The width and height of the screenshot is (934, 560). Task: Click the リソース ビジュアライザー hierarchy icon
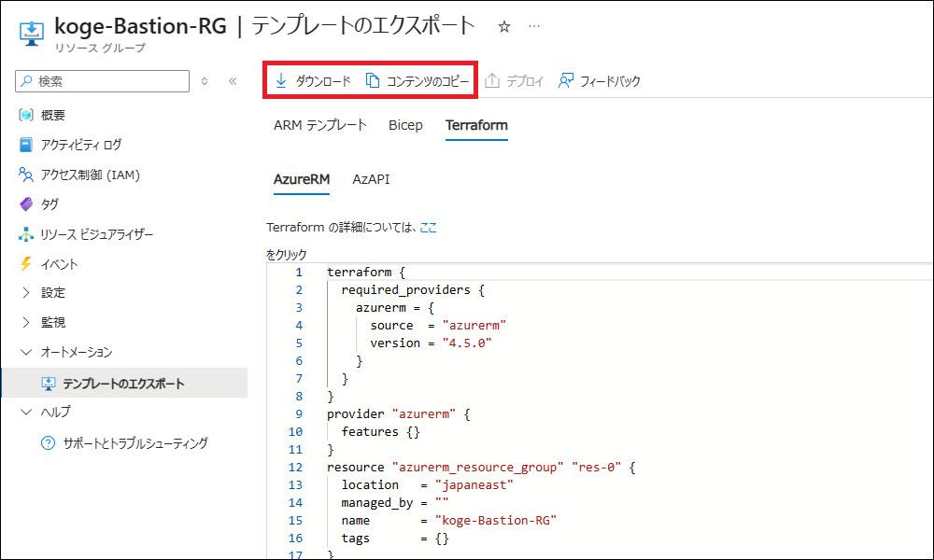tap(26, 234)
